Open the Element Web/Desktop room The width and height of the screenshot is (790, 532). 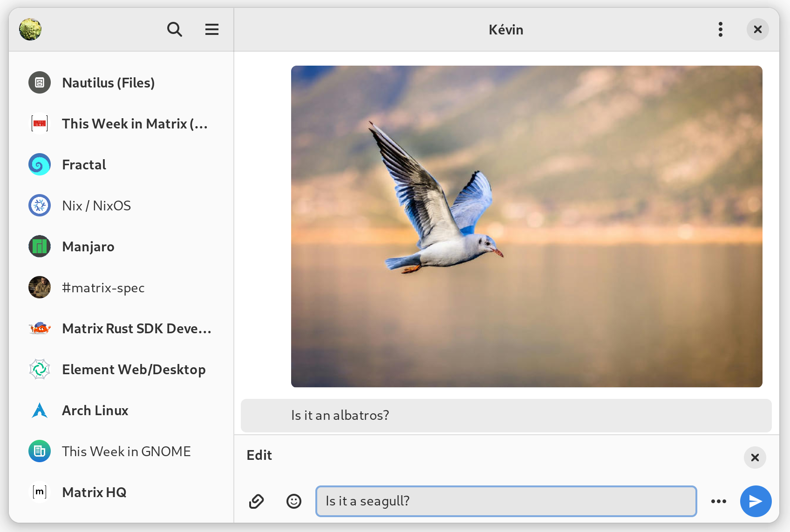coord(134,370)
